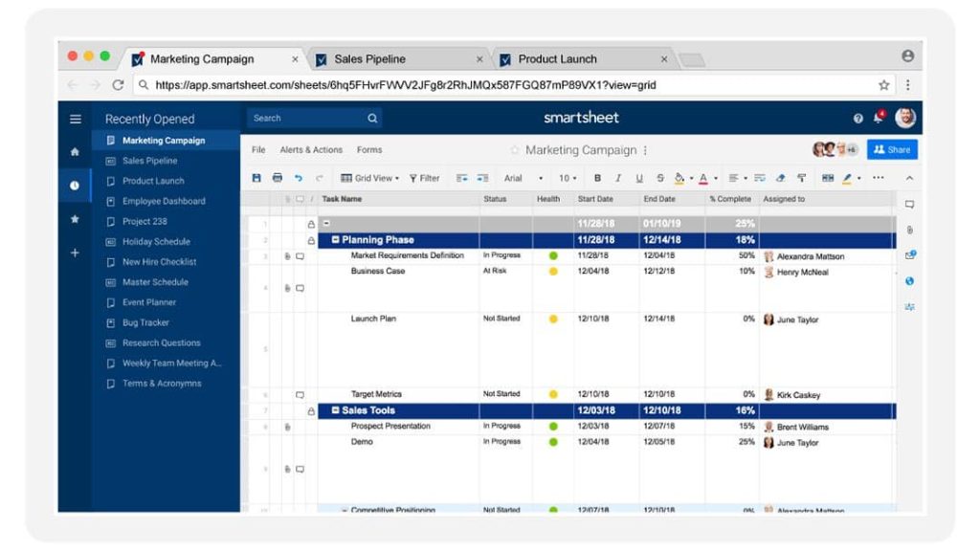Open the font size dropdown
980x551 pixels.
[568, 178]
